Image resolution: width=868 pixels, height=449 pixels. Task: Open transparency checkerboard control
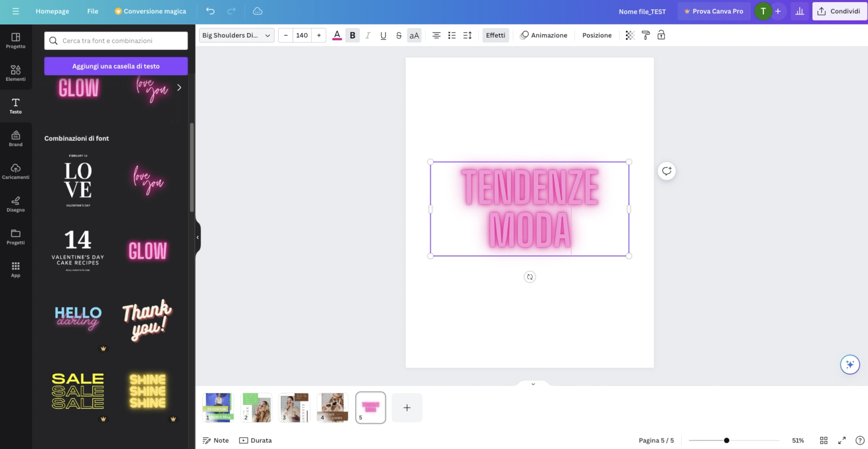tap(630, 35)
